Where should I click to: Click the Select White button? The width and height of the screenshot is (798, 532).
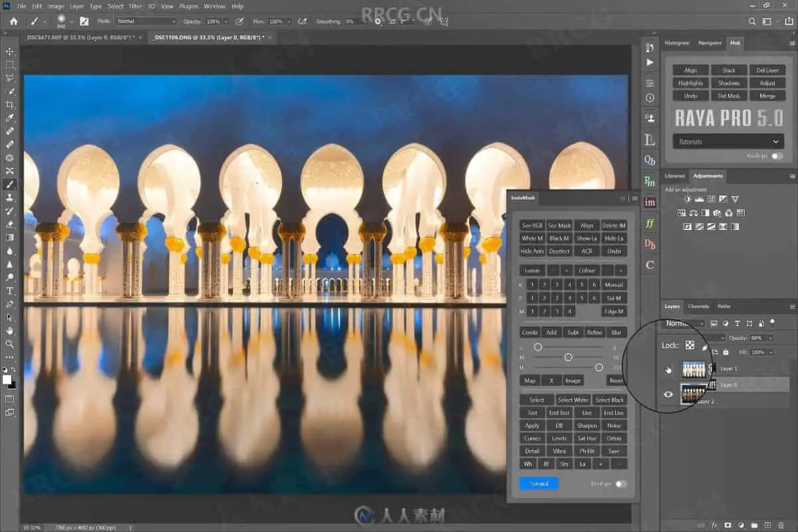(x=573, y=400)
